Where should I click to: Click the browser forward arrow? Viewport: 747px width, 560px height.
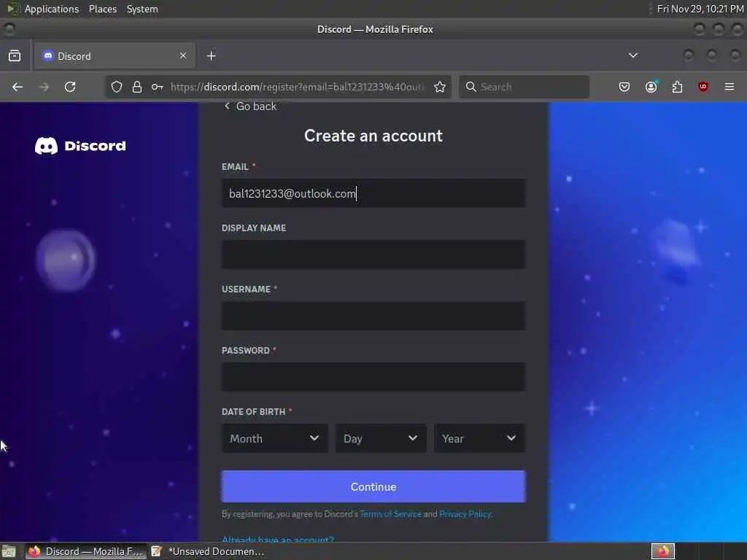click(44, 87)
